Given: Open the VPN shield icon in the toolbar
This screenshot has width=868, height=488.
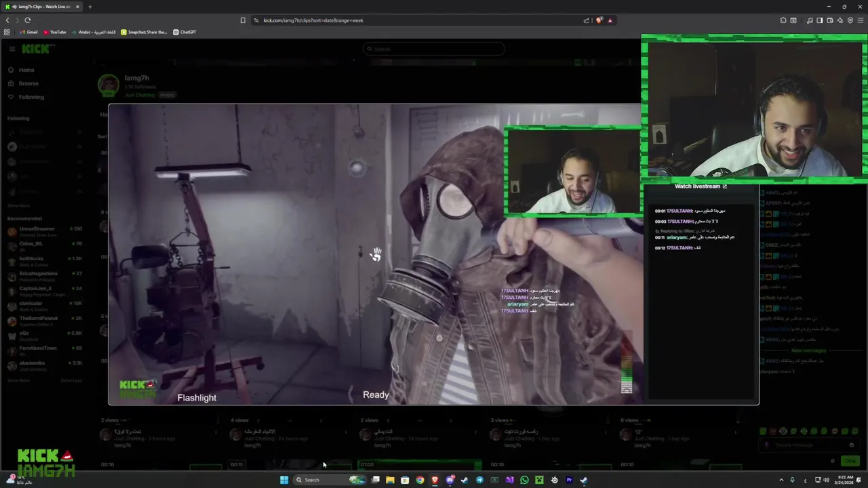Looking at the screenshot, I should point(850,20).
